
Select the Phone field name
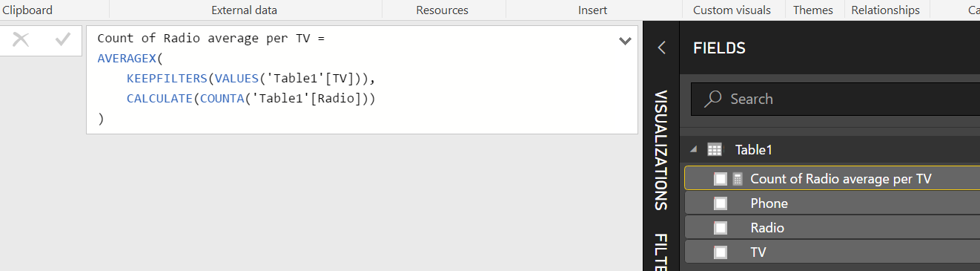(769, 203)
